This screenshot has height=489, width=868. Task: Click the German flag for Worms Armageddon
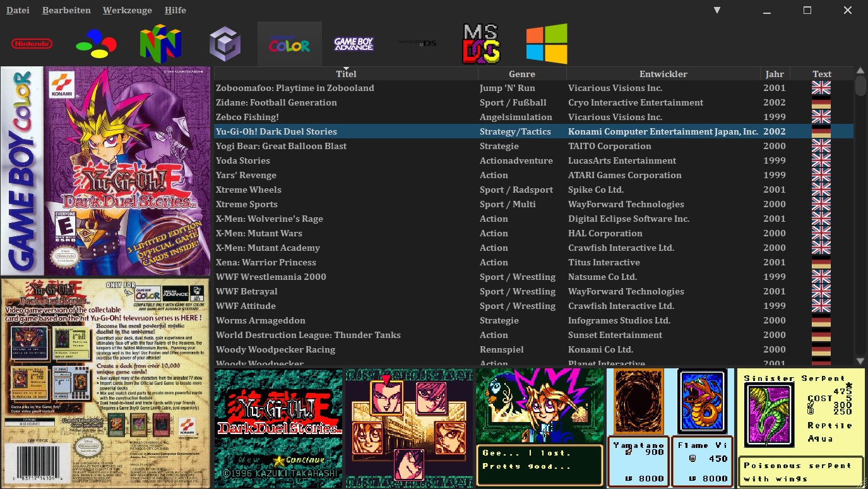coord(821,320)
